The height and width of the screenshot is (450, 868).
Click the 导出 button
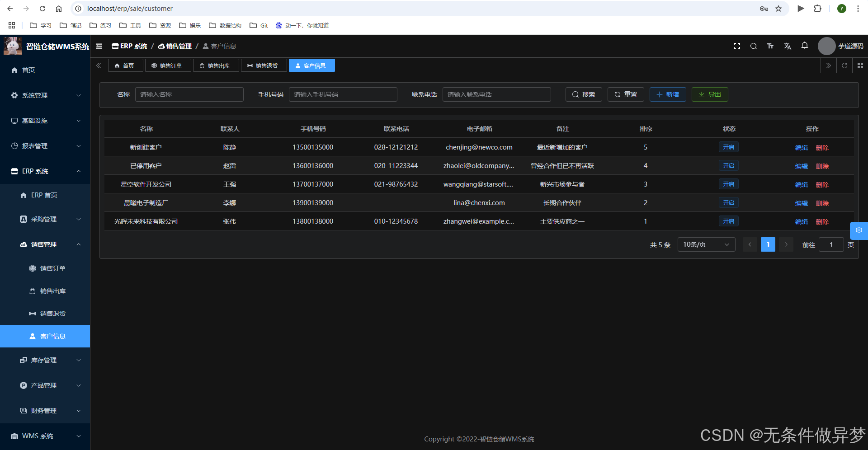click(710, 94)
